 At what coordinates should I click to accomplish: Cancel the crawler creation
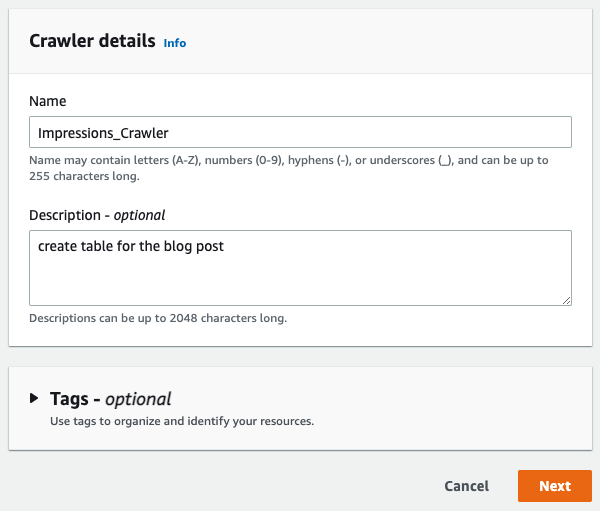[x=466, y=486]
